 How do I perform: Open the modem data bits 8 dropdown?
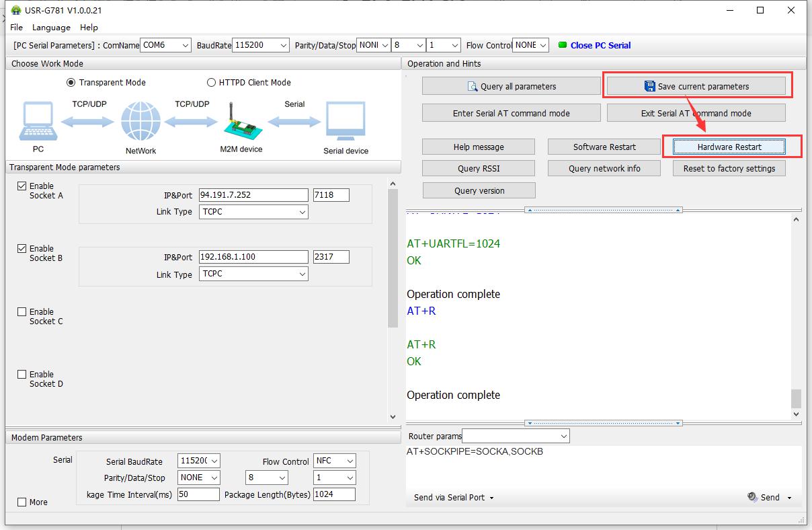(x=267, y=477)
